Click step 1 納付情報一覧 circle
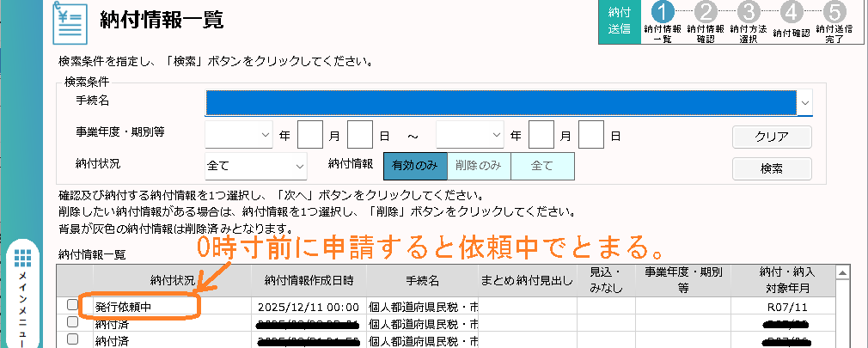This screenshot has height=348, width=868. tap(663, 12)
